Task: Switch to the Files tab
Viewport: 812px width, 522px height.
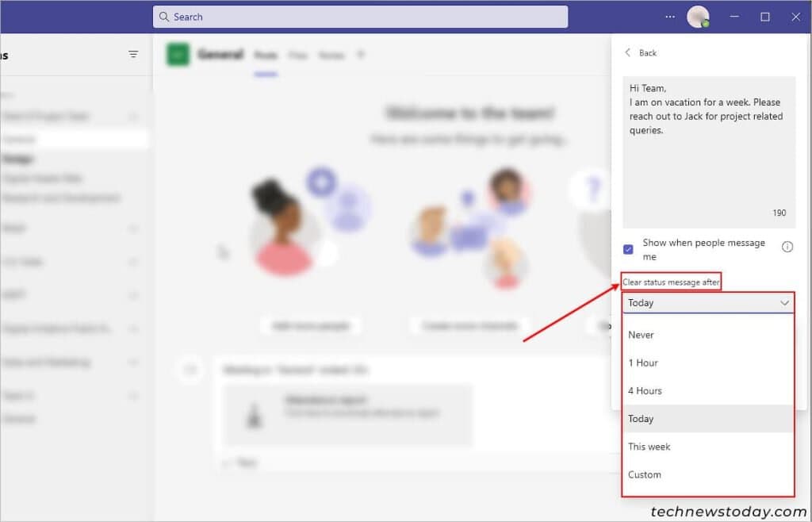Action: tap(298, 56)
